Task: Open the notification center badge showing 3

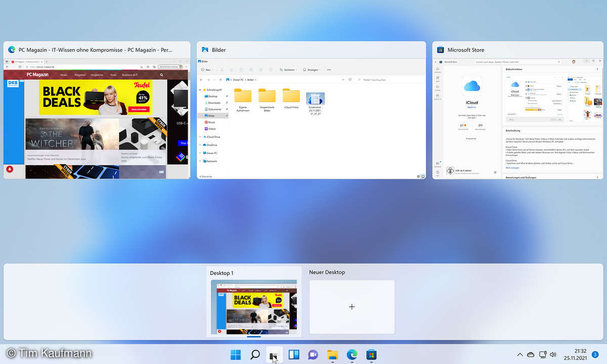Action: click(595, 355)
